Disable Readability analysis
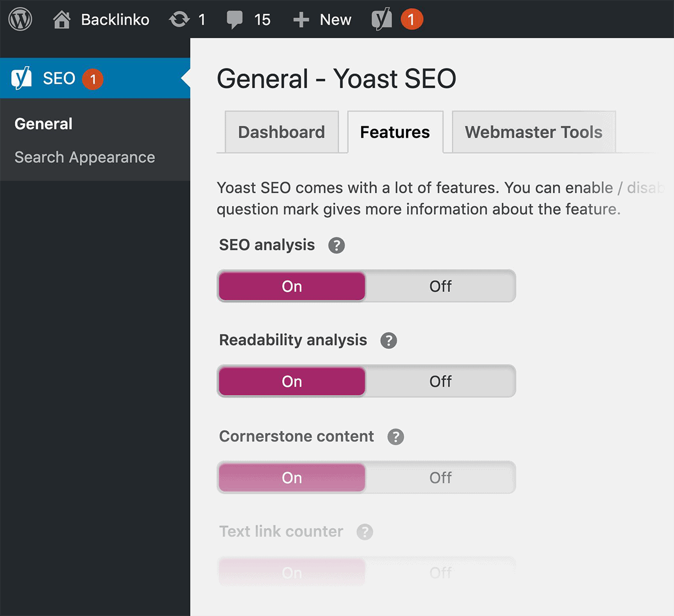 pyautogui.click(x=440, y=381)
